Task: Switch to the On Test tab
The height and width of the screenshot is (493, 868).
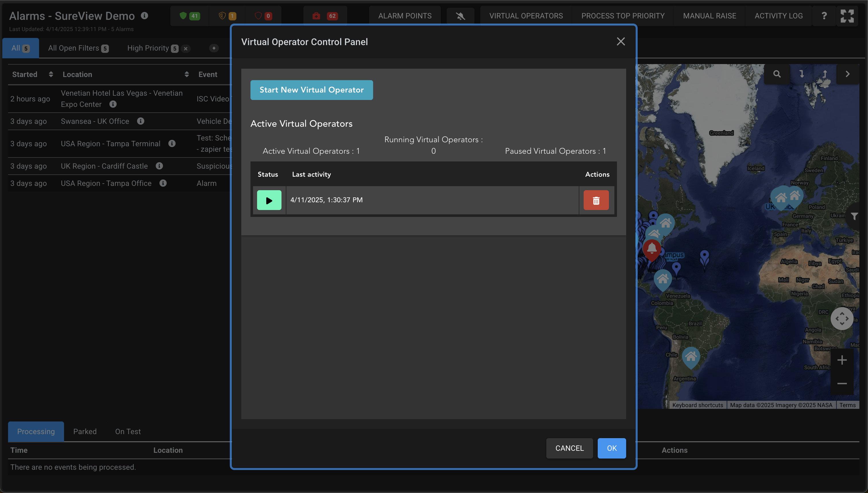Action: (x=128, y=432)
